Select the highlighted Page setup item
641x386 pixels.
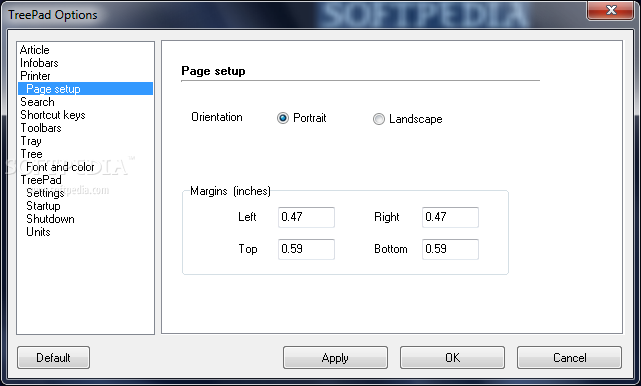tap(85, 89)
